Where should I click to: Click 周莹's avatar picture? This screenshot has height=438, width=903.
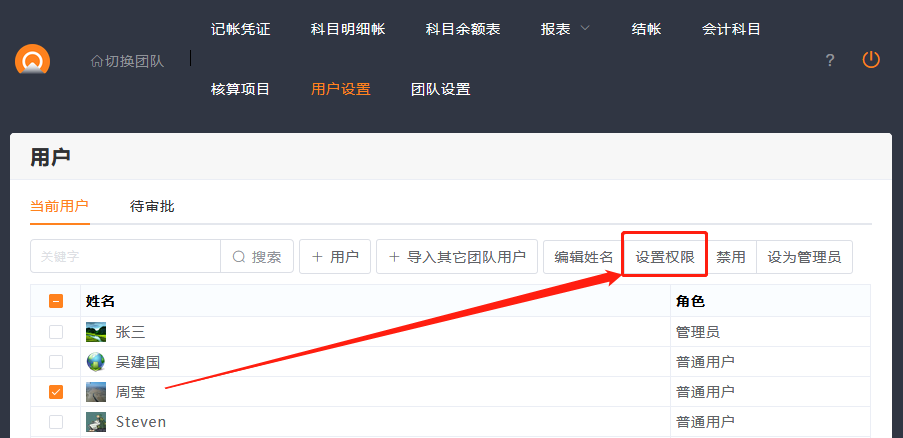tap(96, 392)
